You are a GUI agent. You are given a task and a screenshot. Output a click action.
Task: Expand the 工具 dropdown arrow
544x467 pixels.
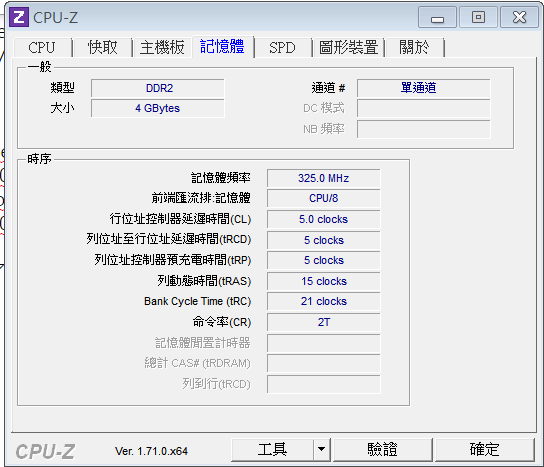[322, 450]
